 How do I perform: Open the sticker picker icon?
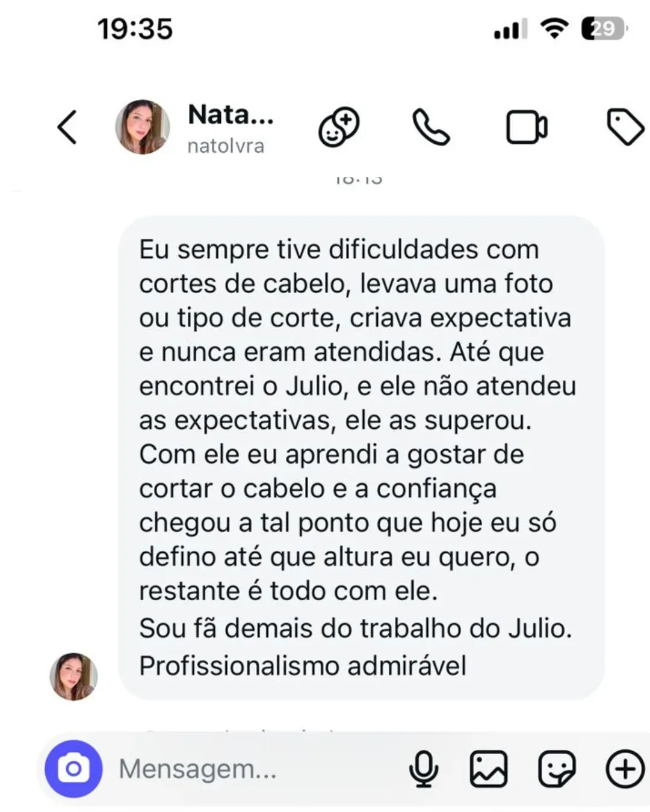click(557, 769)
